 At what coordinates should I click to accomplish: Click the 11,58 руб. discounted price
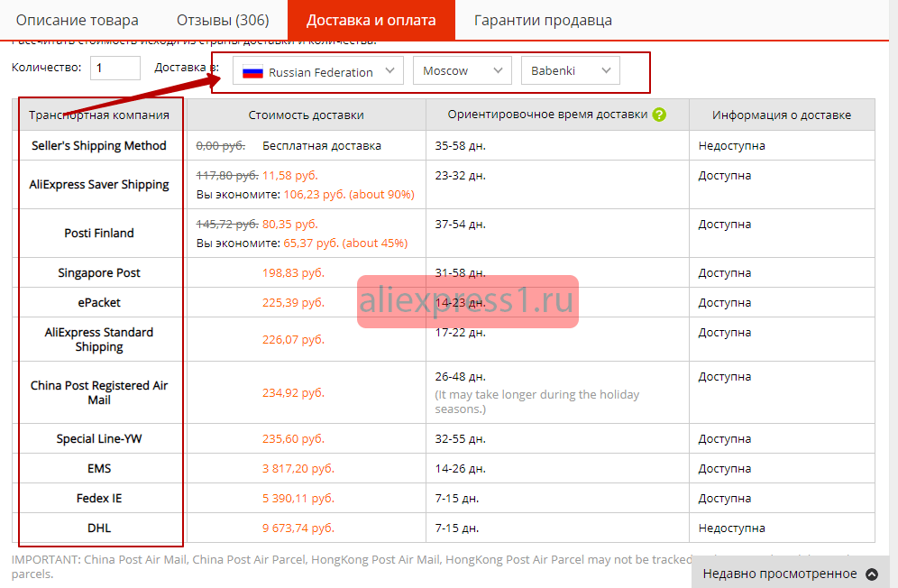click(289, 175)
